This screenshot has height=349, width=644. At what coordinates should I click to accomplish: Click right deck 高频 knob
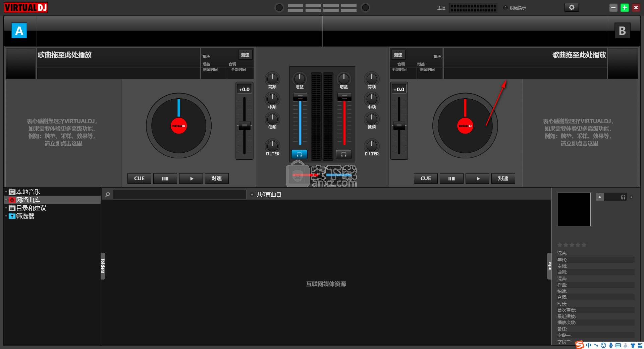click(372, 79)
